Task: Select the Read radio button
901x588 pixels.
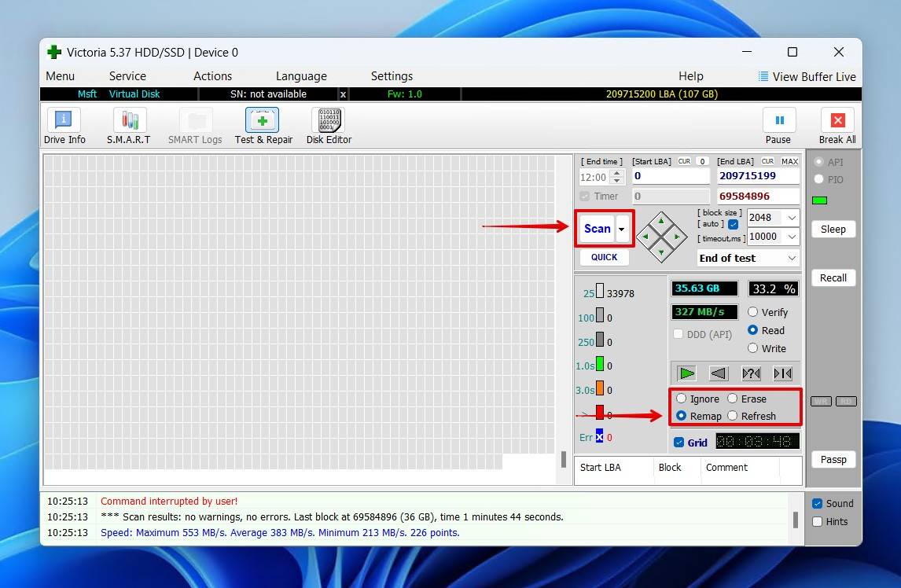Action: coord(752,330)
